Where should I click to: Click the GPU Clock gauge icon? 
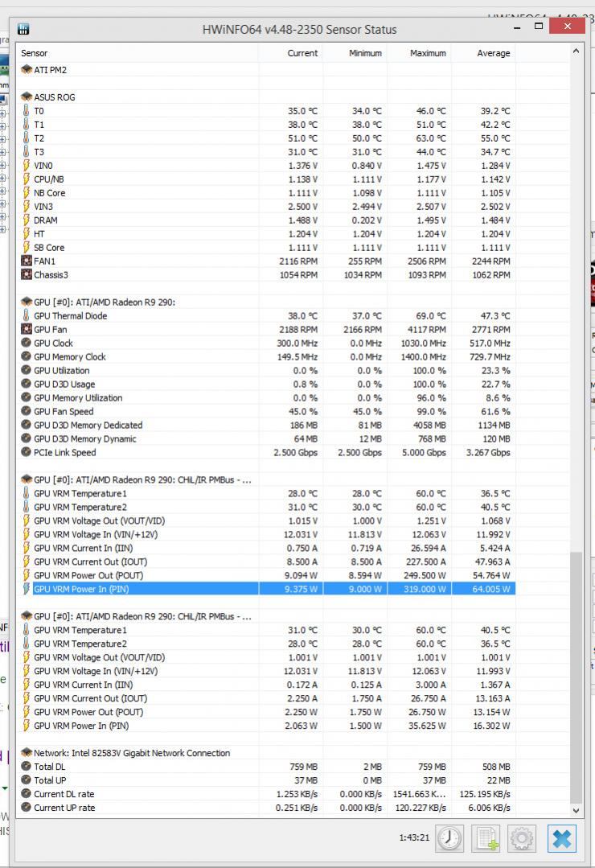pos(26,343)
